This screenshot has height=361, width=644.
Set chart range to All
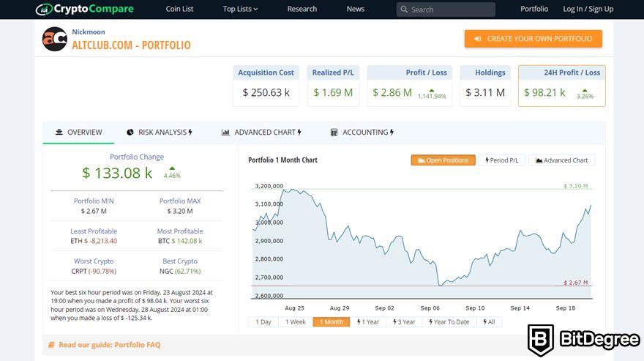click(x=489, y=322)
